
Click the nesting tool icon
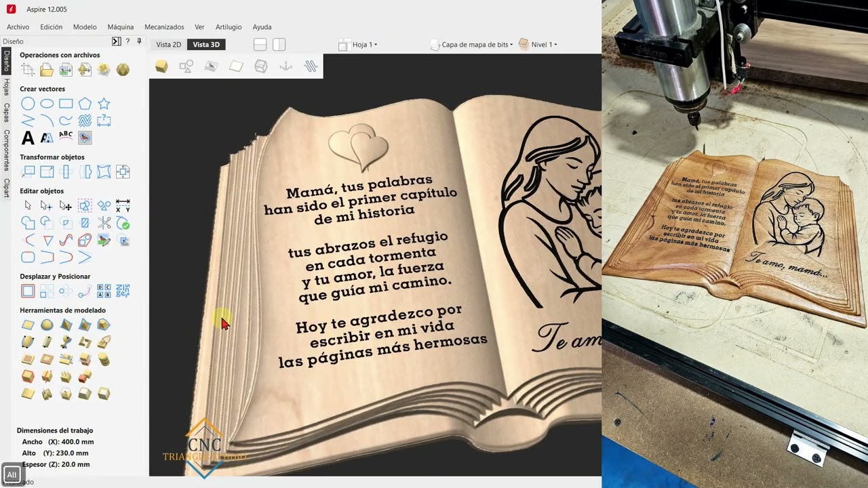123,291
